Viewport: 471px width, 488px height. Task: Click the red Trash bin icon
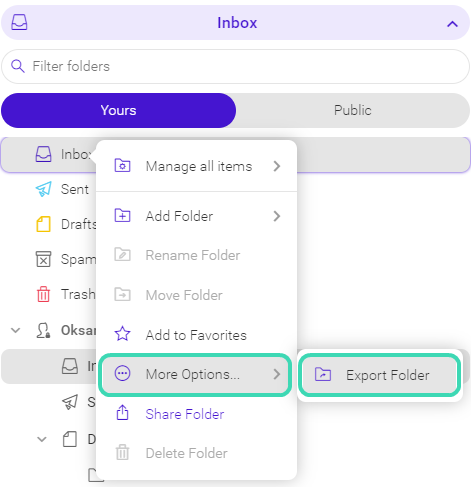pos(43,294)
